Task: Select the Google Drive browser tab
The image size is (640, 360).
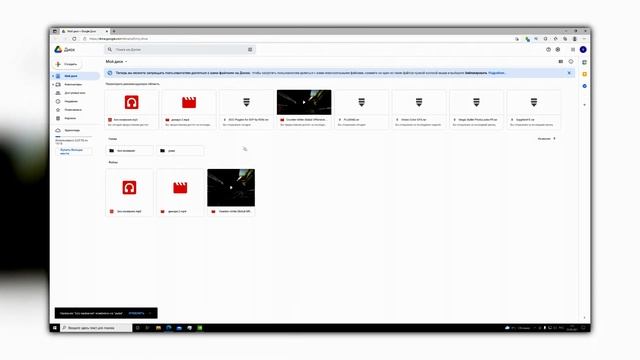Action: click(x=84, y=31)
